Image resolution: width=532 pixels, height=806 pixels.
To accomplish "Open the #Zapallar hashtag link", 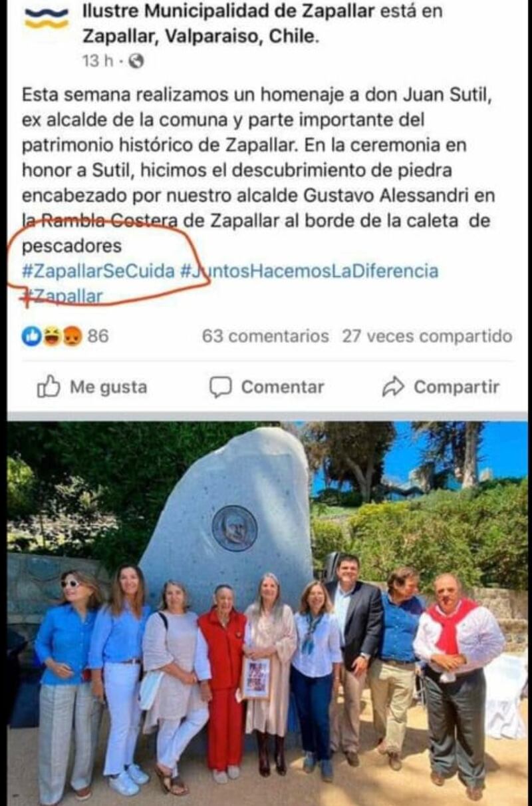I will click(x=63, y=296).
